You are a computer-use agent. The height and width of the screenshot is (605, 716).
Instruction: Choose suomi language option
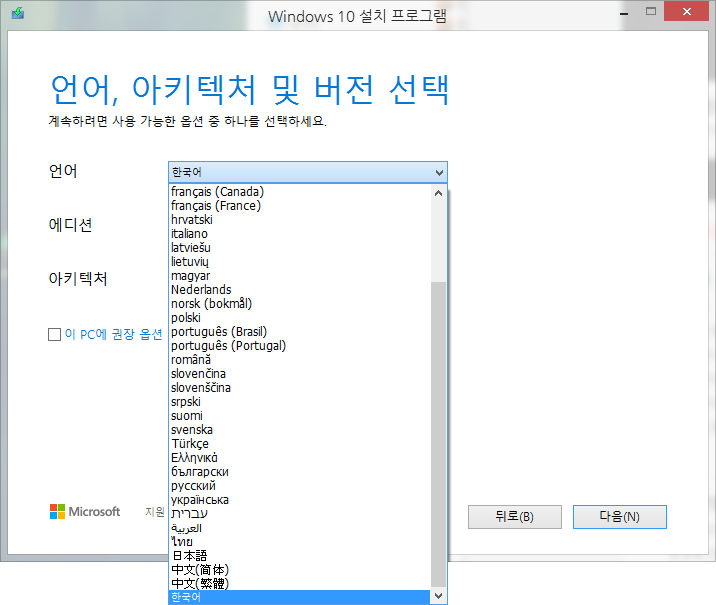click(300, 416)
